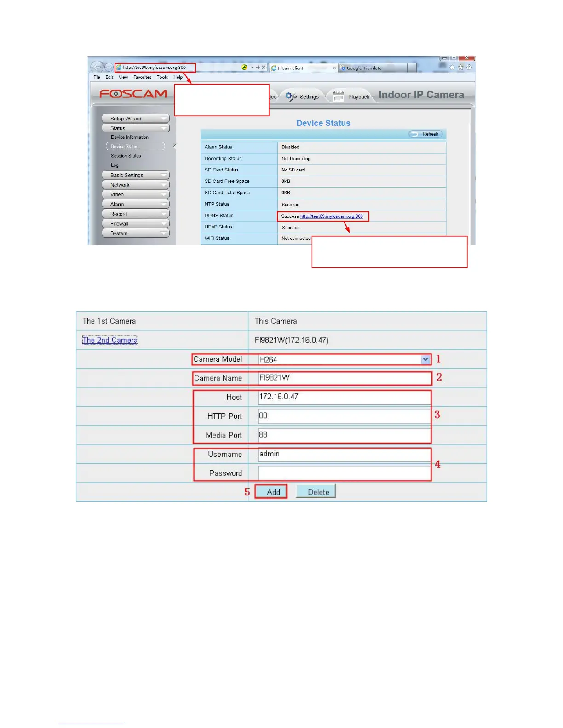Go back with the browser back arrow
Viewport: 563px width, 728px height.
pyautogui.click(x=96, y=67)
